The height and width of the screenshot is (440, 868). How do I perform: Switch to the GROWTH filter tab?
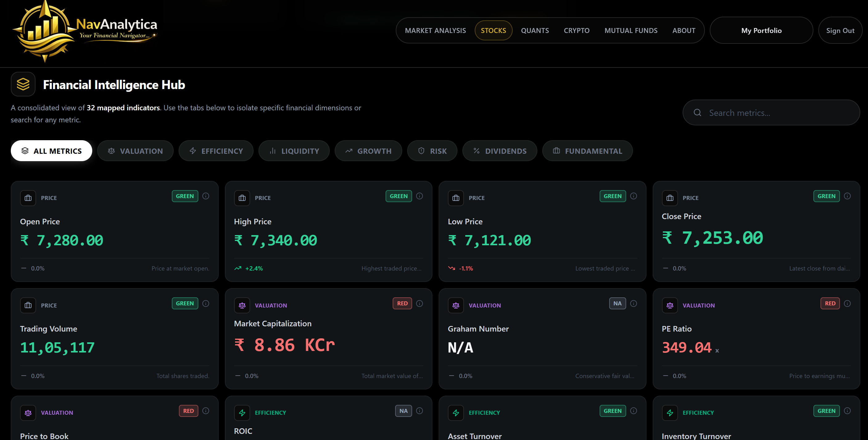click(x=368, y=151)
